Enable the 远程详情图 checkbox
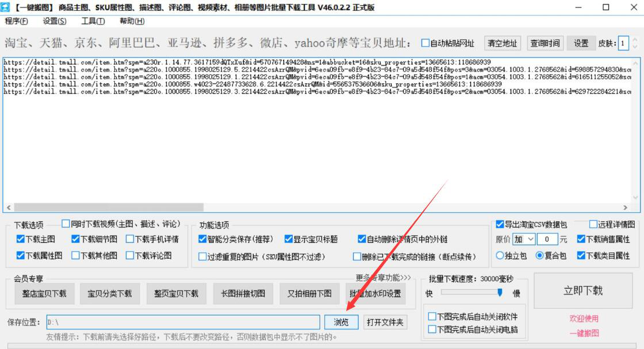644x349 pixels. point(593,224)
